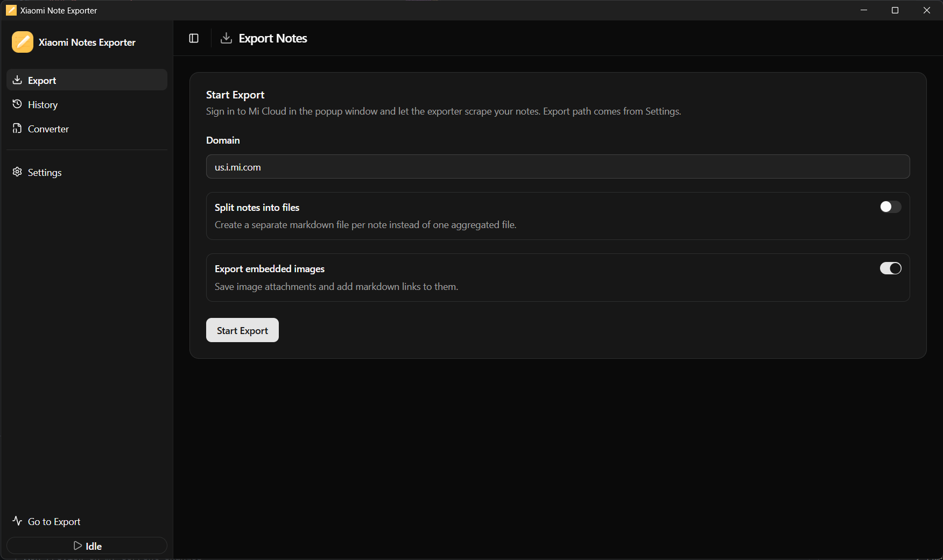Click the Export embedded images label
Image resolution: width=943 pixels, height=560 pixels.
pyautogui.click(x=270, y=269)
